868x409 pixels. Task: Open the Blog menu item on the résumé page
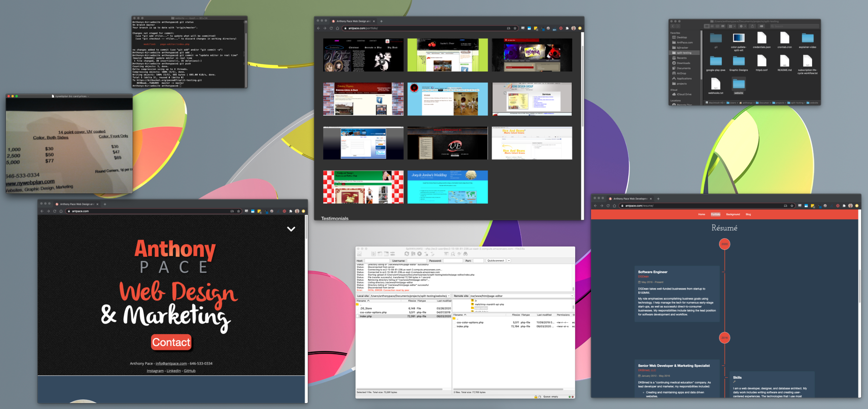pyautogui.click(x=748, y=214)
